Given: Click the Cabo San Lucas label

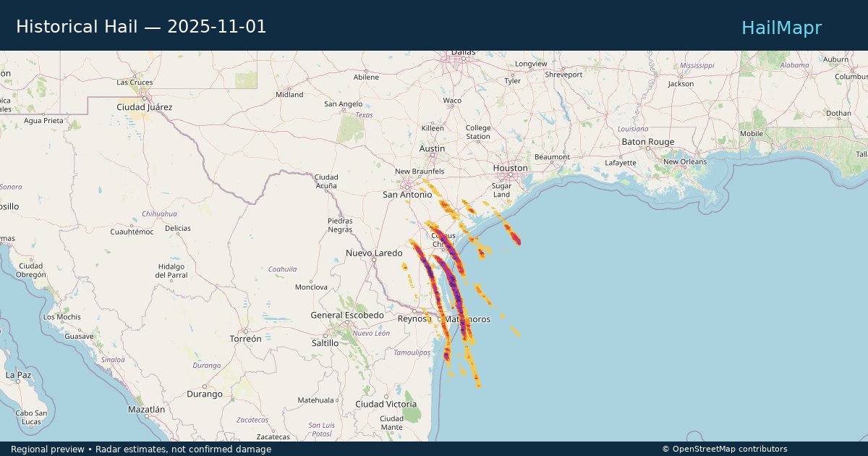Looking at the screenshot, I should pyautogui.click(x=31, y=418).
